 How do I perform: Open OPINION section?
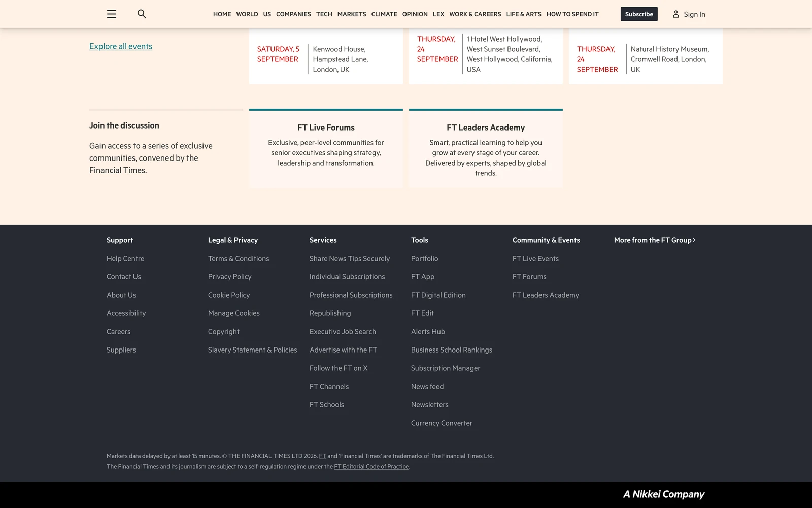tap(415, 14)
